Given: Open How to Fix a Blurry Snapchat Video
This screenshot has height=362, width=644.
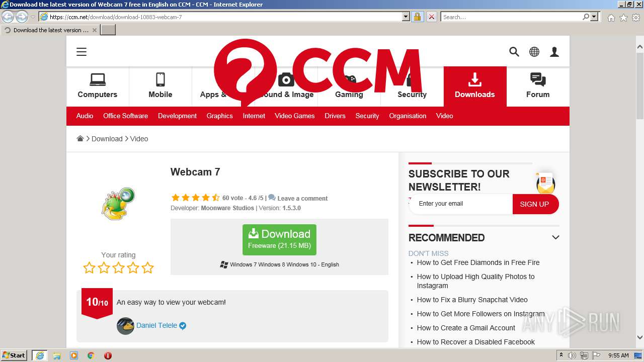Looking at the screenshot, I should (x=472, y=300).
